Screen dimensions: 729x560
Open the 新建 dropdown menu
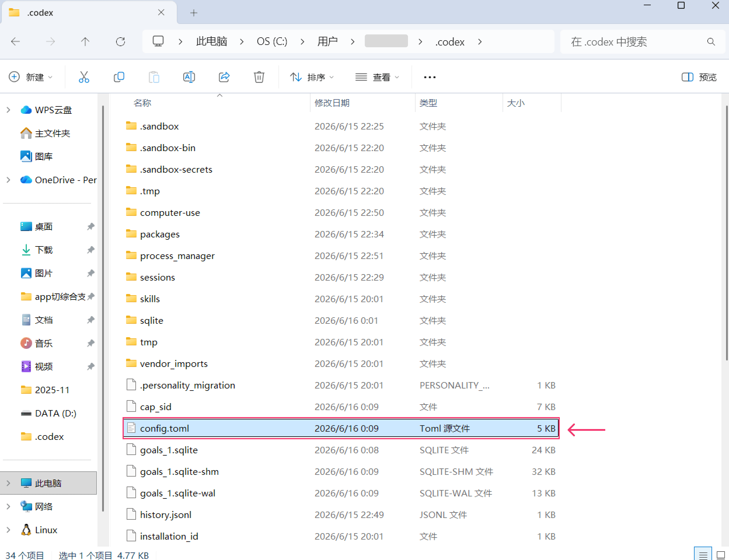(x=31, y=77)
